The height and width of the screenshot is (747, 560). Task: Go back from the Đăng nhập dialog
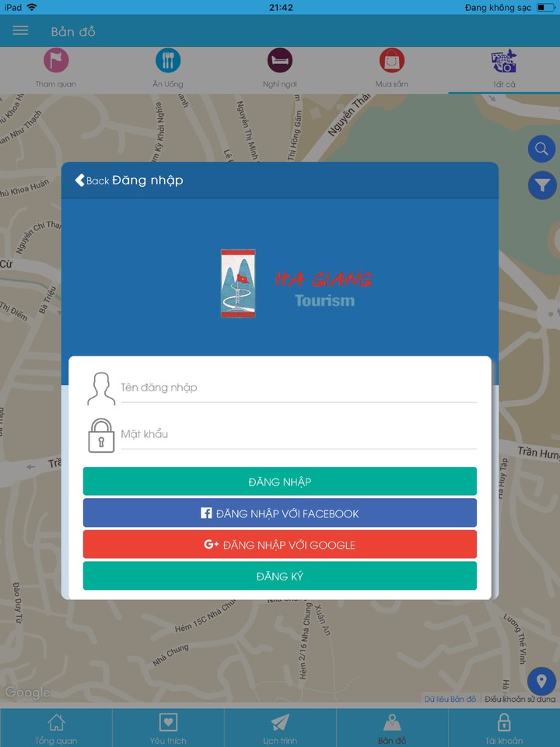pyautogui.click(x=91, y=181)
